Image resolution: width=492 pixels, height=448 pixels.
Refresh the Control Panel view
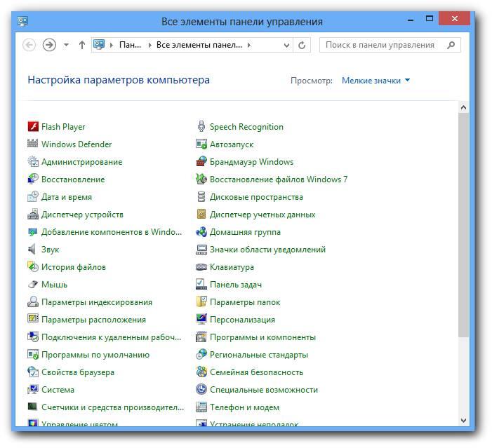[302, 45]
